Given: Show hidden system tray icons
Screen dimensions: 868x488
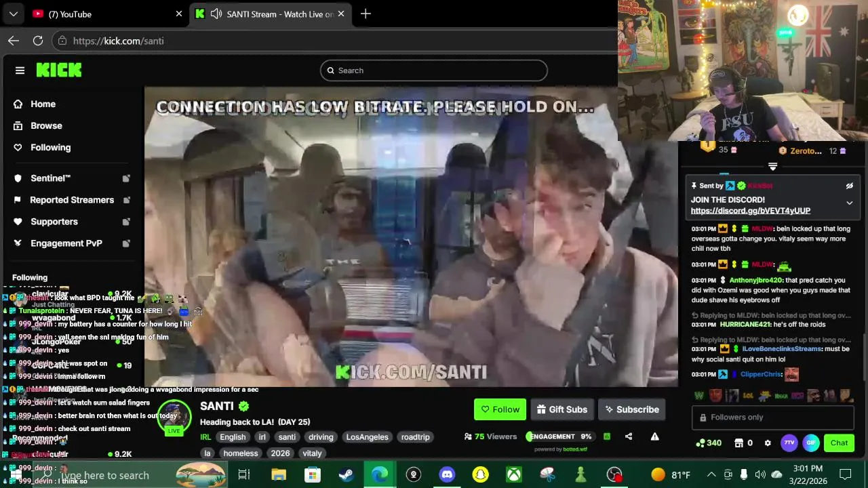Looking at the screenshot, I should pos(711,474).
